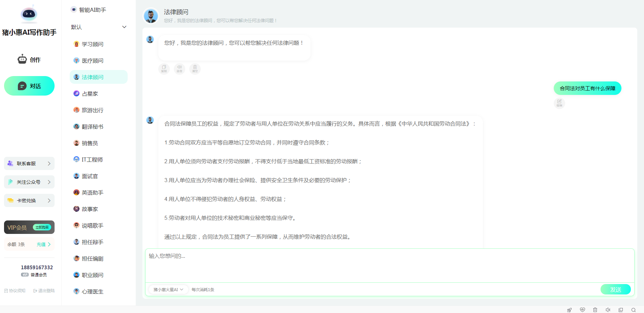
Task: Select 医疗顾问 from the assistant list
Action: [92, 61]
